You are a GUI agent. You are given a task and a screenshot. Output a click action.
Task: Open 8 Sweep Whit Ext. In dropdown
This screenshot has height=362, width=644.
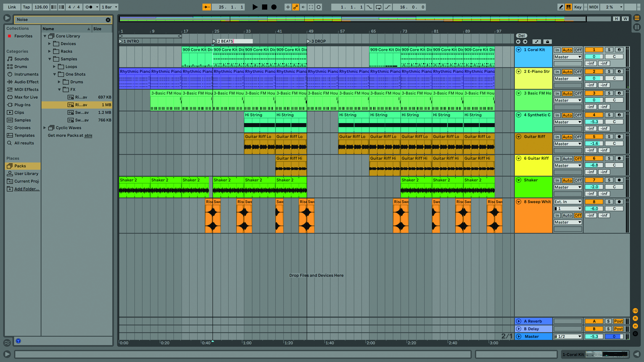(568, 202)
